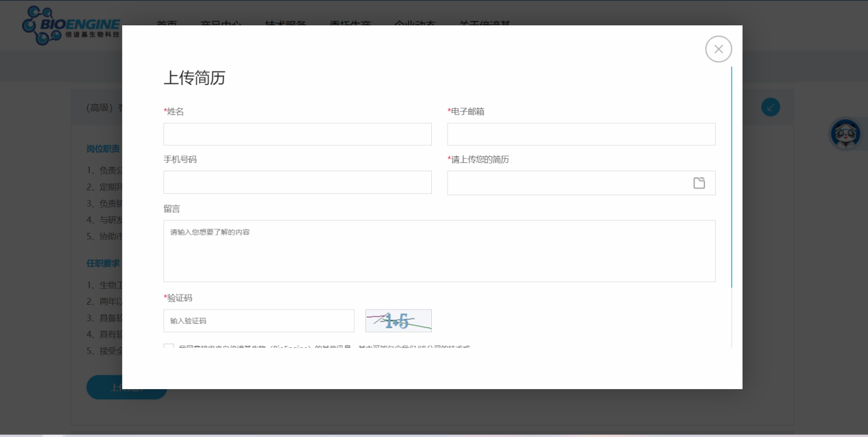The width and height of the screenshot is (868, 437).
Task: Go to 技术服务 in the navigation bar
Action: pyautogui.click(x=285, y=23)
